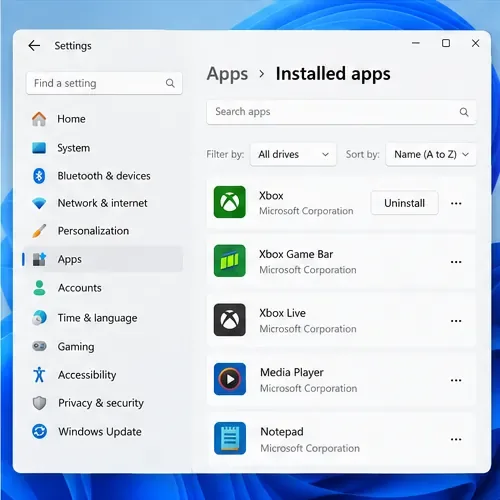Screen dimensions: 500x500
Task: Open Network & internet settings
Action: tap(103, 203)
